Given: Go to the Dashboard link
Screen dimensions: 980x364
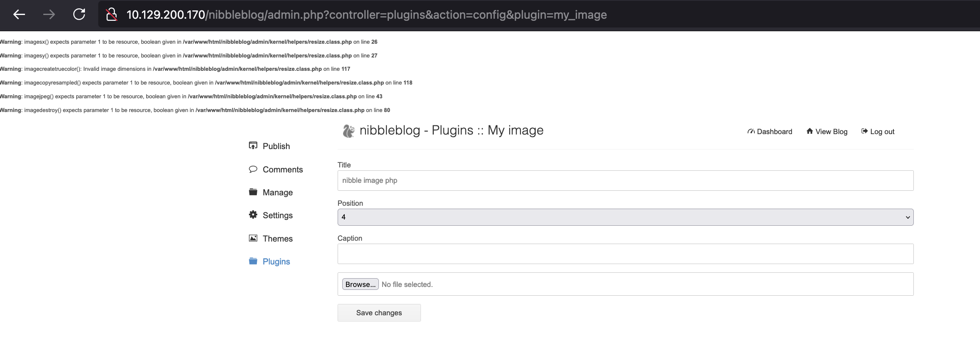Looking at the screenshot, I should click(774, 132).
